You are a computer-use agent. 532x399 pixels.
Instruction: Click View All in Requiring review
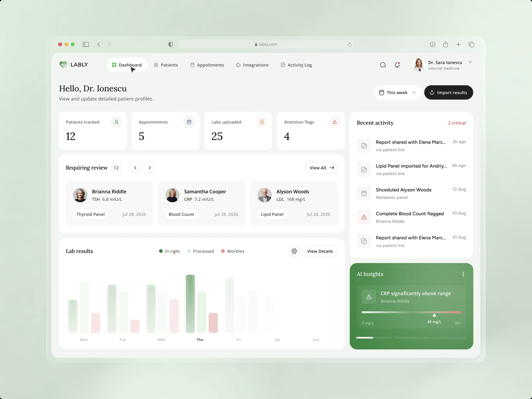click(321, 168)
